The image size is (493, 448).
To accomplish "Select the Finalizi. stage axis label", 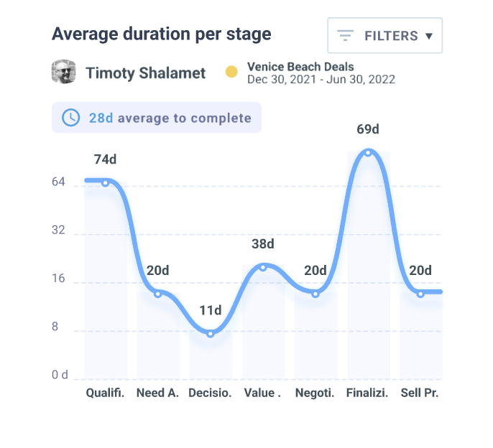I will pos(368,393).
